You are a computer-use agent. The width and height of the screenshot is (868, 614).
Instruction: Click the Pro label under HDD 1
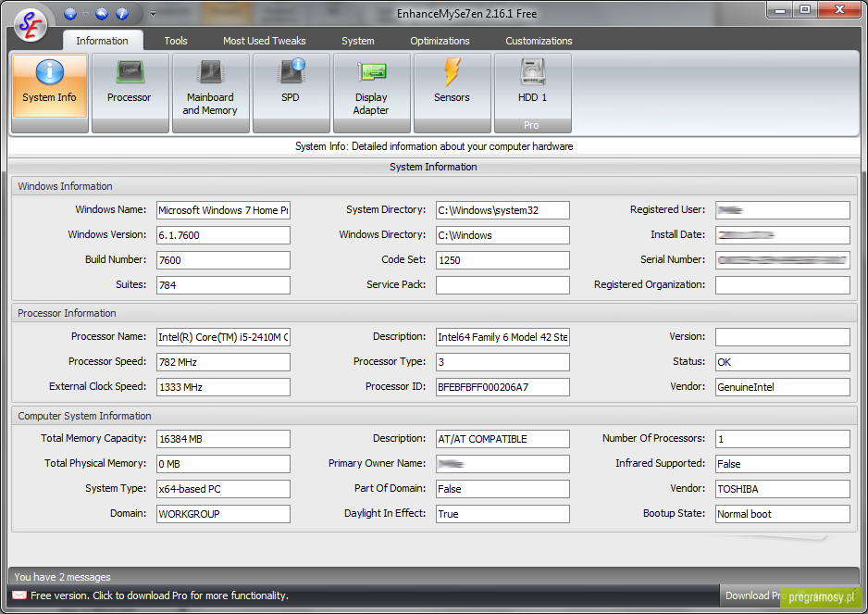[x=531, y=125]
